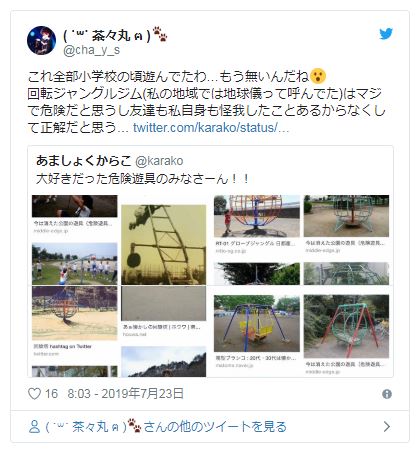Open the 8:03 - 2019年7月23日 timestamp
This screenshot has width=420, height=457.
click(126, 394)
